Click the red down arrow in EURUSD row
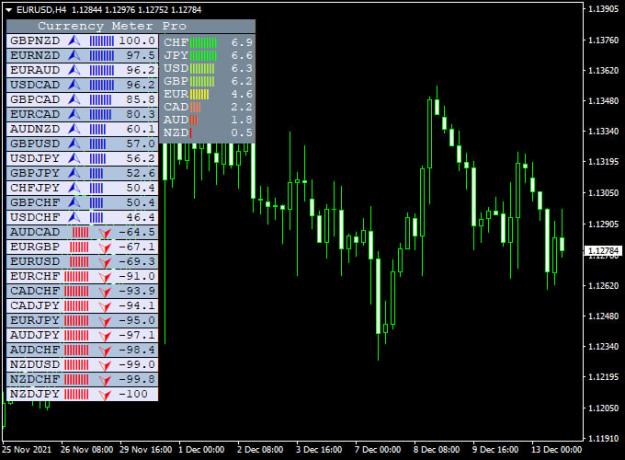Viewport: 625px width, 460px height. click(x=105, y=262)
